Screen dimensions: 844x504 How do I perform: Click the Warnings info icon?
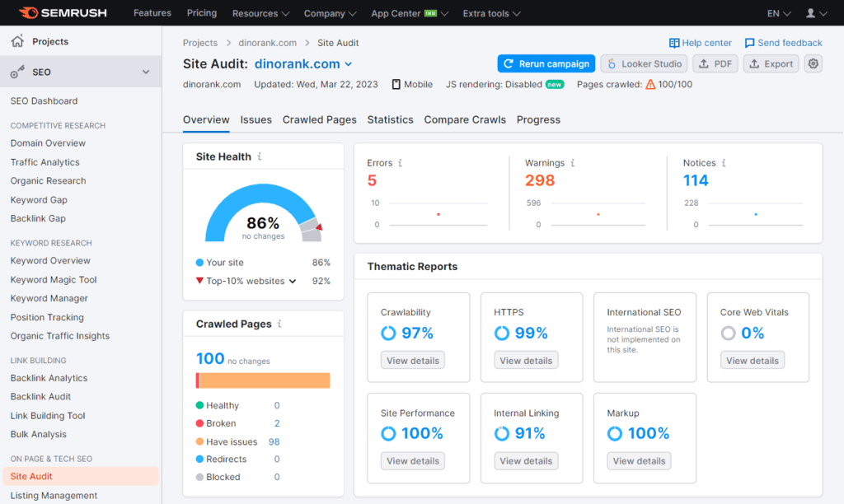click(573, 162)
